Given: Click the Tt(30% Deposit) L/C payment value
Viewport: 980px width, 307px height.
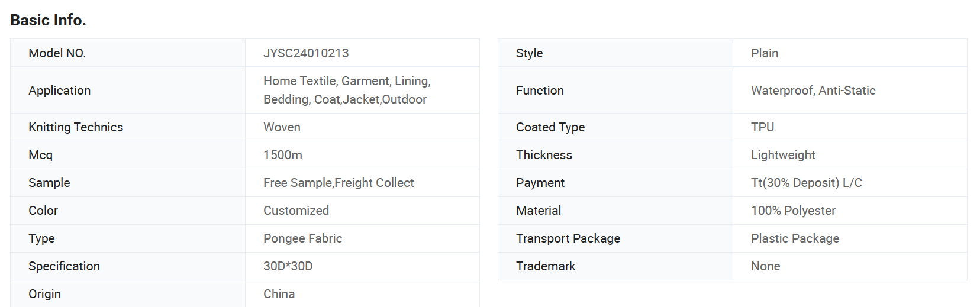Looking at the screenshot, I should pos(806,183).
